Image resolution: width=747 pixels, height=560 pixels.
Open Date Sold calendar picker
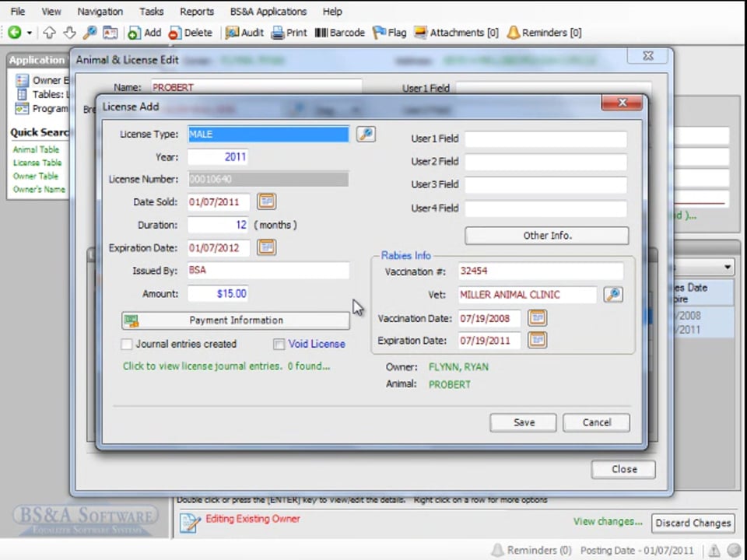pyautogui.click(x=267, y=201)
